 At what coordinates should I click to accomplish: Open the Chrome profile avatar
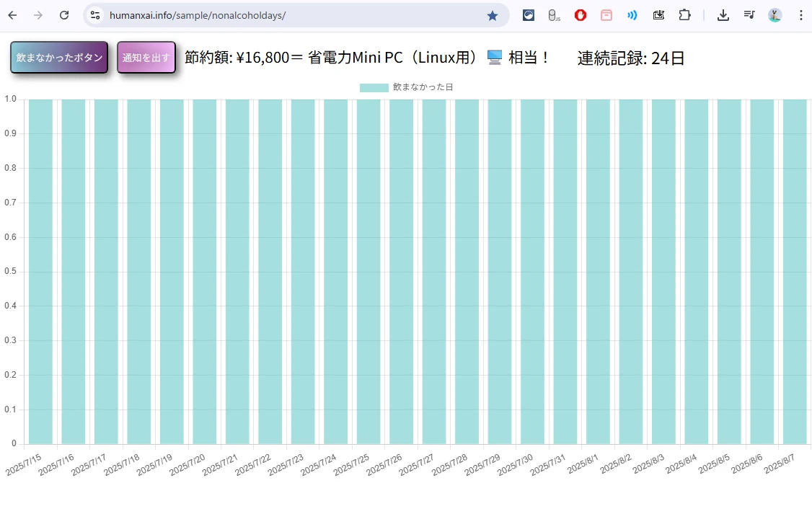pyautogui.click(x=775, y=15)
